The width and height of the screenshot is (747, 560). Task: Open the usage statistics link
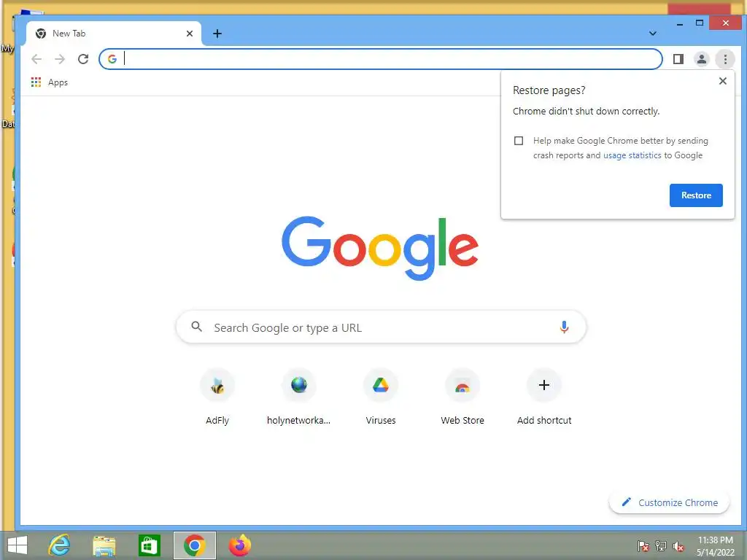[632, 155]
